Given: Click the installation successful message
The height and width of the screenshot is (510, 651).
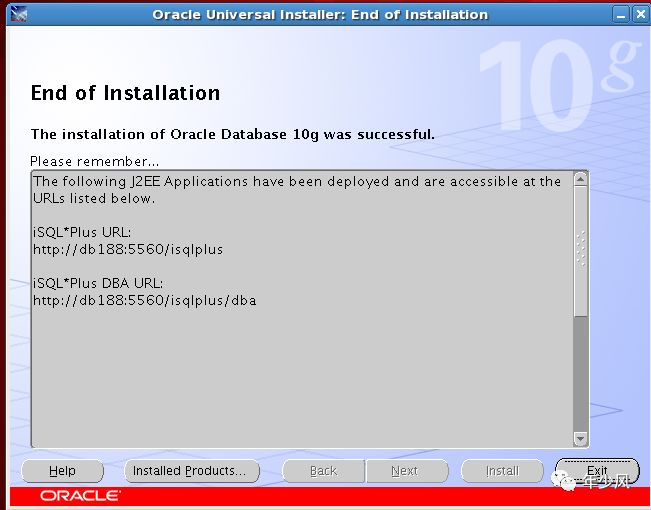Looking at the screenshot, I should (232, 135).
